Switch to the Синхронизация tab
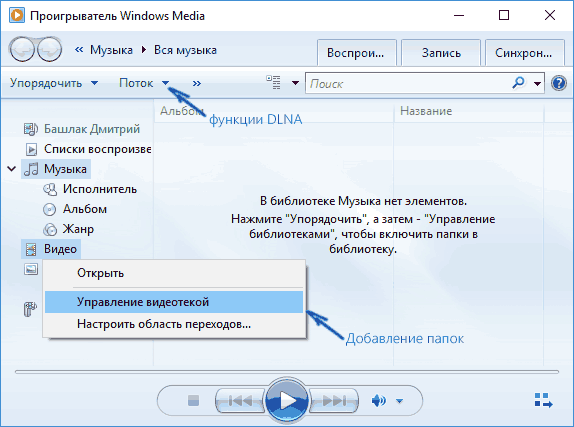 [524, 53]
